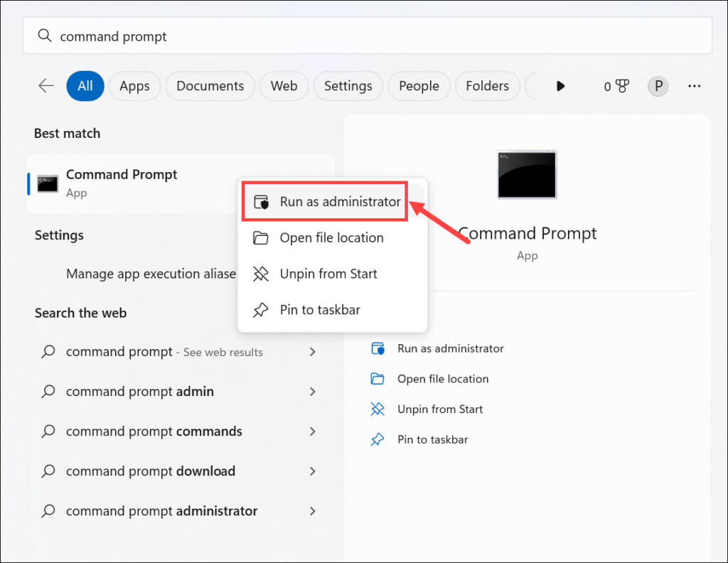The height and width of the screenshot is (563, 728).
Task: Click the Command Prompt icon in Best match
Action: [48, 183]
